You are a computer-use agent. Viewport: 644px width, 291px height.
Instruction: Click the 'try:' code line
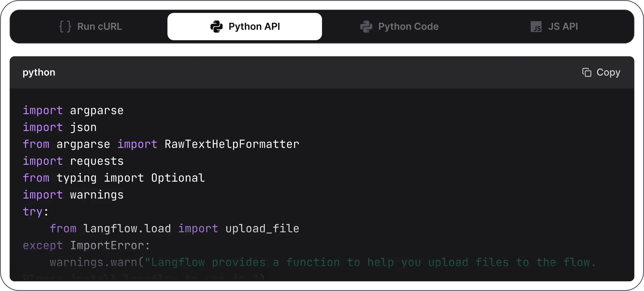click(36, 212)
